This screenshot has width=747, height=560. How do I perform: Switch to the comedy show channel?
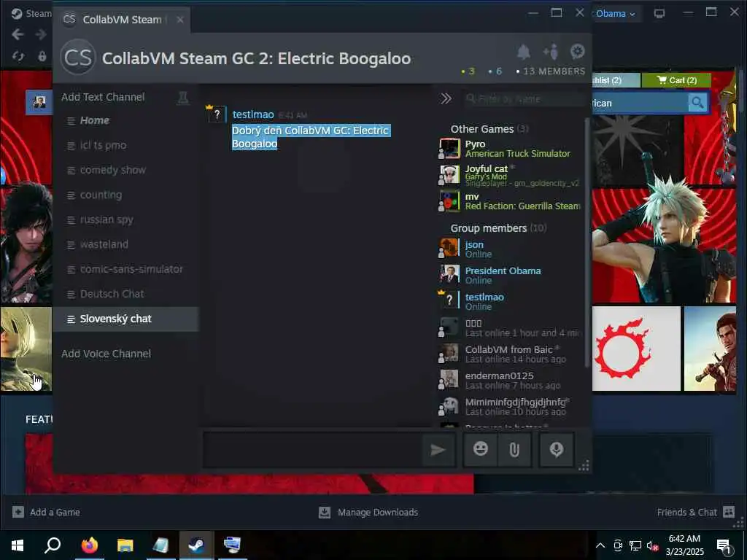[125, 170]
